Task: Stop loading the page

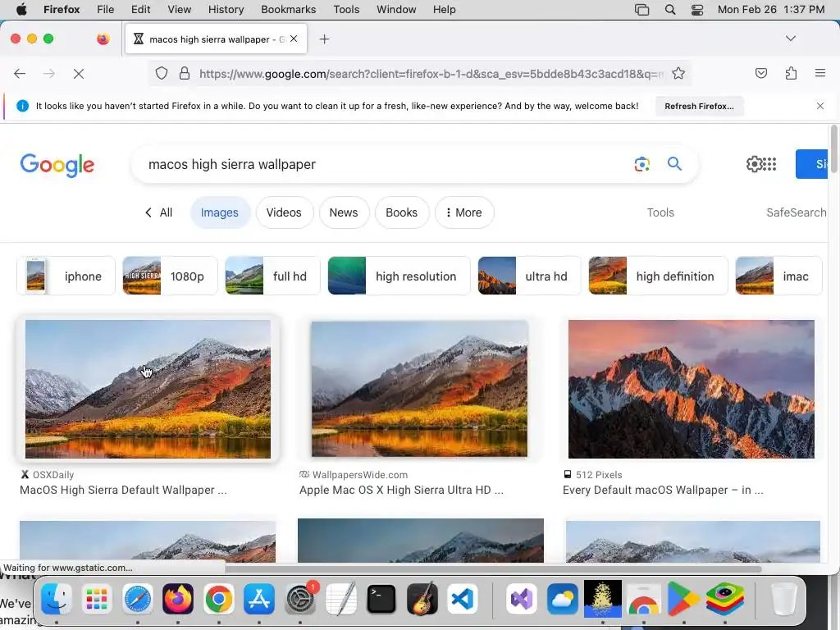Action: tap(79, 73)
